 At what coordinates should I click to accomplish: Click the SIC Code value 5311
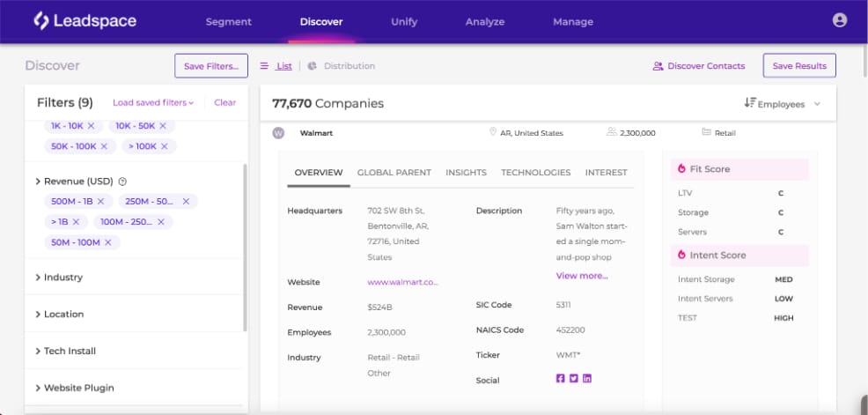click(x=563, y=305)
